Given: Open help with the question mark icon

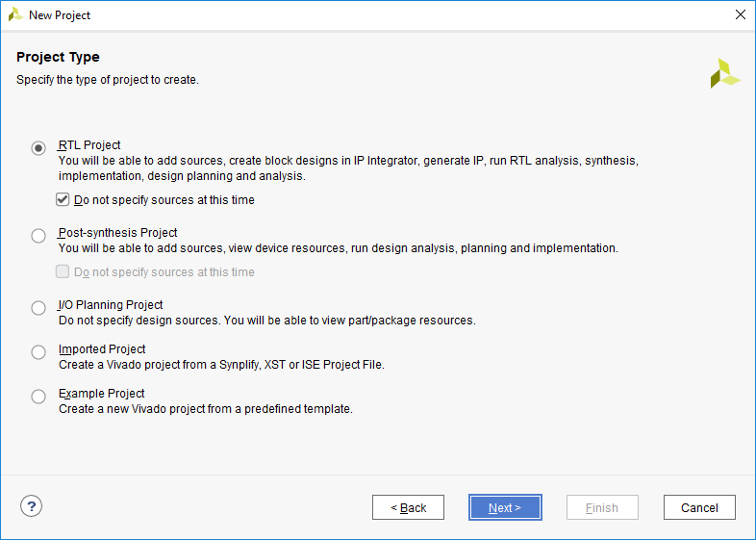Looking at the screenshot, I should pos(32,506).
